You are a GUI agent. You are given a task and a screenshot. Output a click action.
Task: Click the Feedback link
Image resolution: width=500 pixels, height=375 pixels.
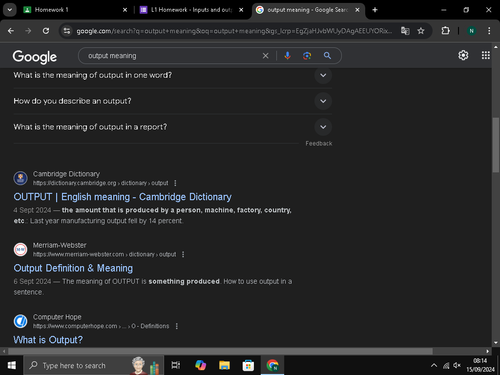(x=319, y=144)
